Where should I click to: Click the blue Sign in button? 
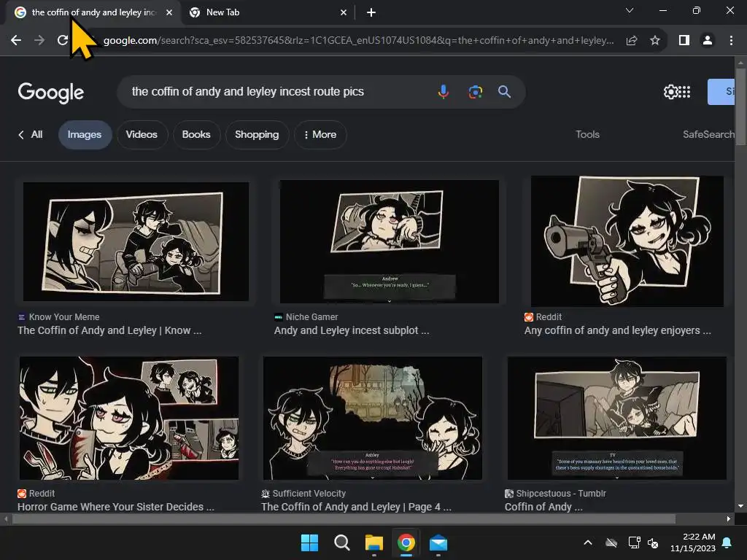721,92
